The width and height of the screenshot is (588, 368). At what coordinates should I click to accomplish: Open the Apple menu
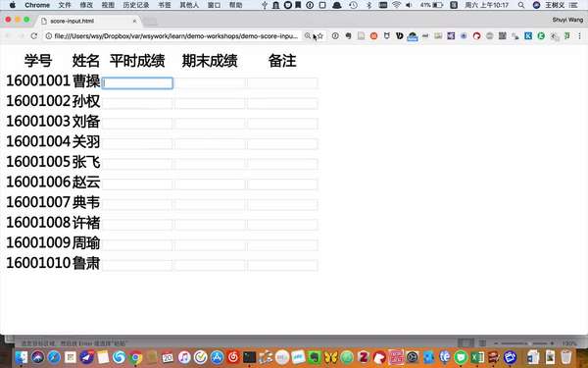point(13,5)
